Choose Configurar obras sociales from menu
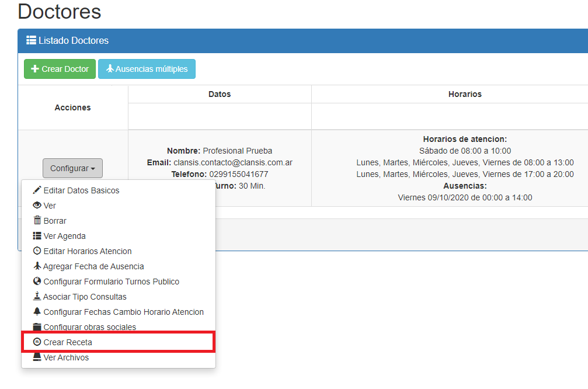Viewport: 588px width, 389px height. point(89,327)
